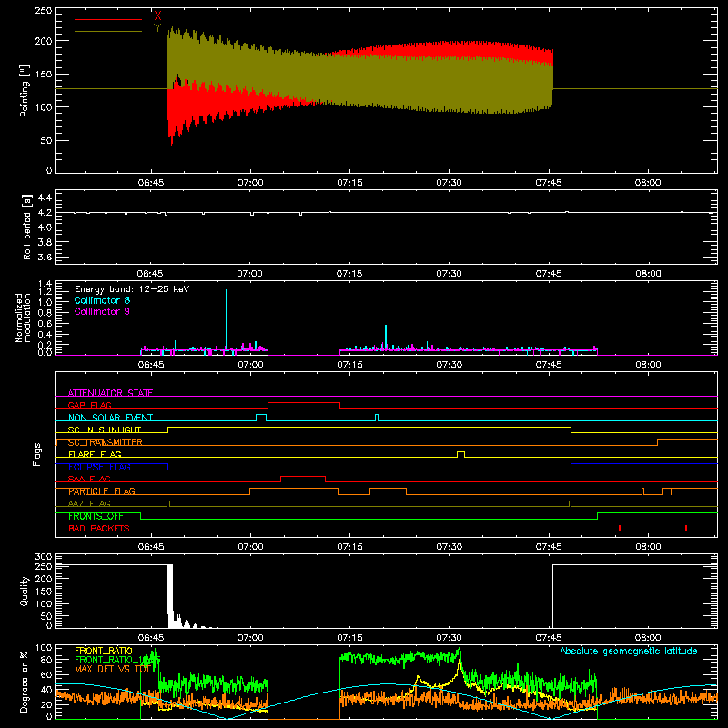Select the ATTENUATOR_STATE flag label

[110, 393]
